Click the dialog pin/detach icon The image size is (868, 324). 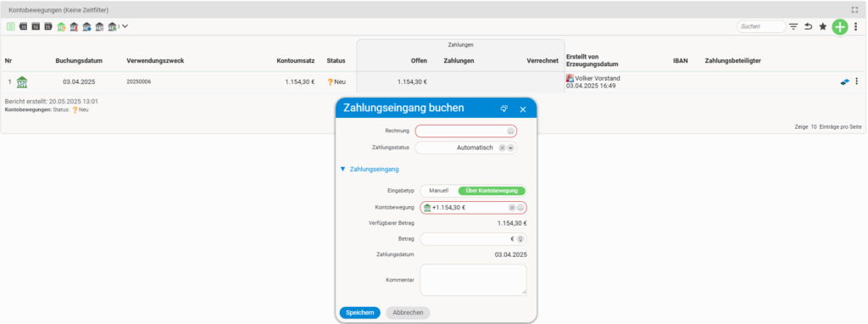[x=504, y=109]
